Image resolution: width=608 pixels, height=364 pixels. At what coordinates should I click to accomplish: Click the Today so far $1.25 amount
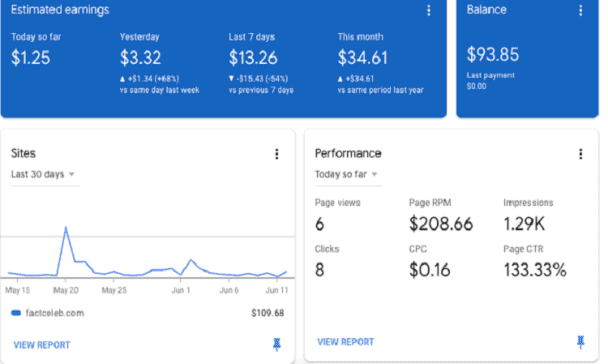click(30, 58)
